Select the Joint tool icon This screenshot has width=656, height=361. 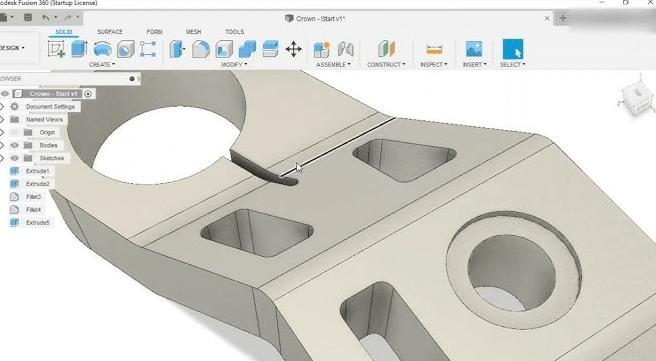click(346, 49)
